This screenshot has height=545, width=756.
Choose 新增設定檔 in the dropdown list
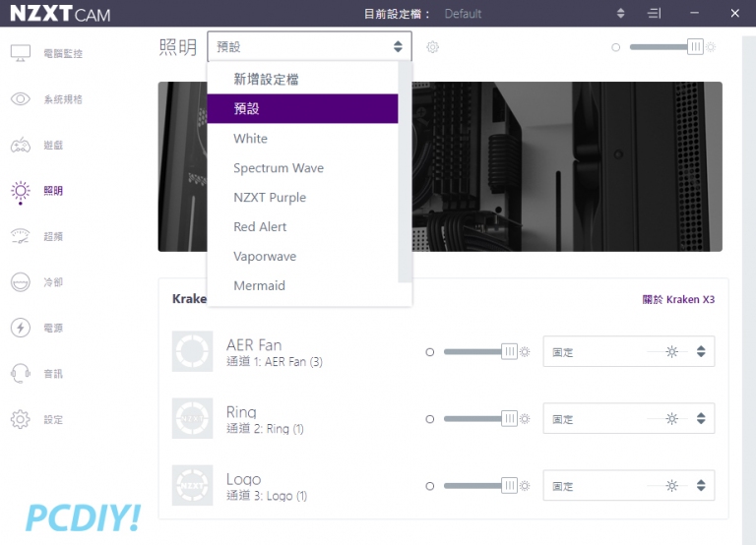pyautogui.click(x=303, y=79)
